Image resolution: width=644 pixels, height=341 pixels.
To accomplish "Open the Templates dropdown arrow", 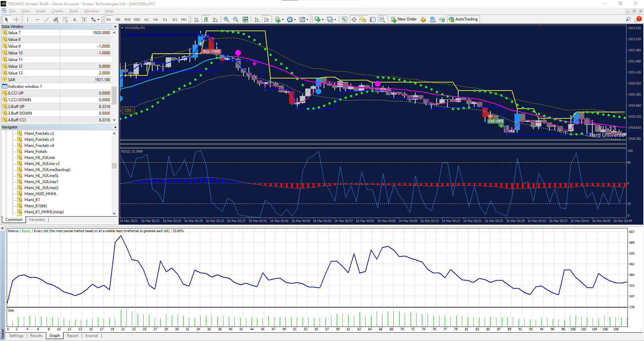I will point(307,19).
